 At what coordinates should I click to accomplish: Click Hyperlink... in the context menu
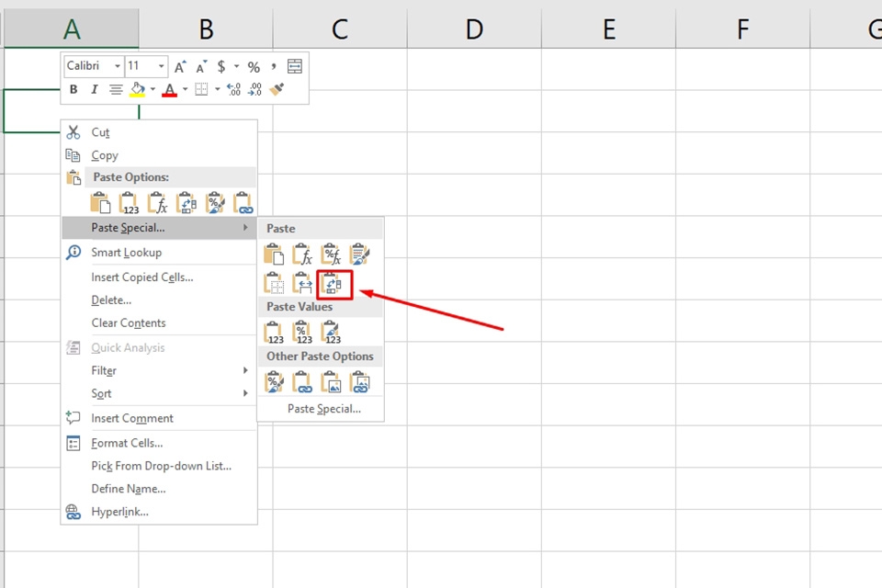(x=119, y=512)
